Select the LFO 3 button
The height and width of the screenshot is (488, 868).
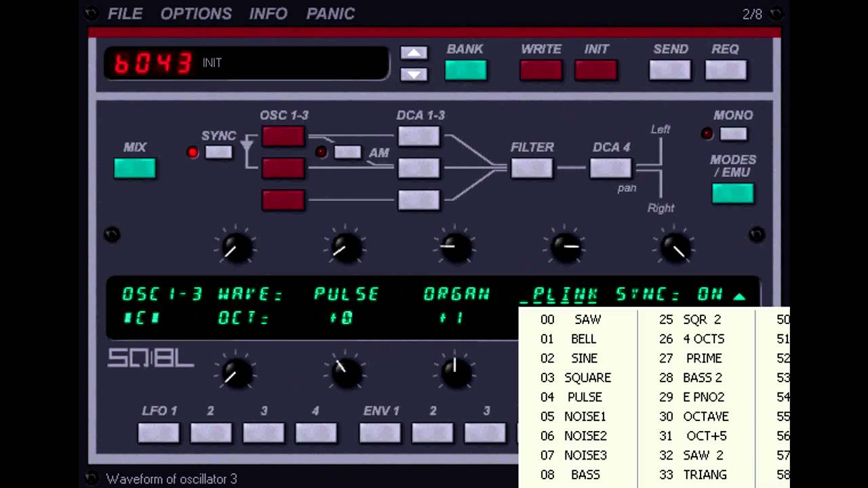tap(264, 433)
